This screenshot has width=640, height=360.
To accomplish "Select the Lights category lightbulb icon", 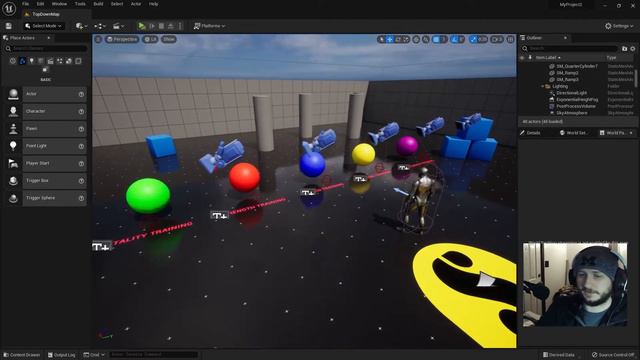I will pyautogui.click(x=31, y=61).
